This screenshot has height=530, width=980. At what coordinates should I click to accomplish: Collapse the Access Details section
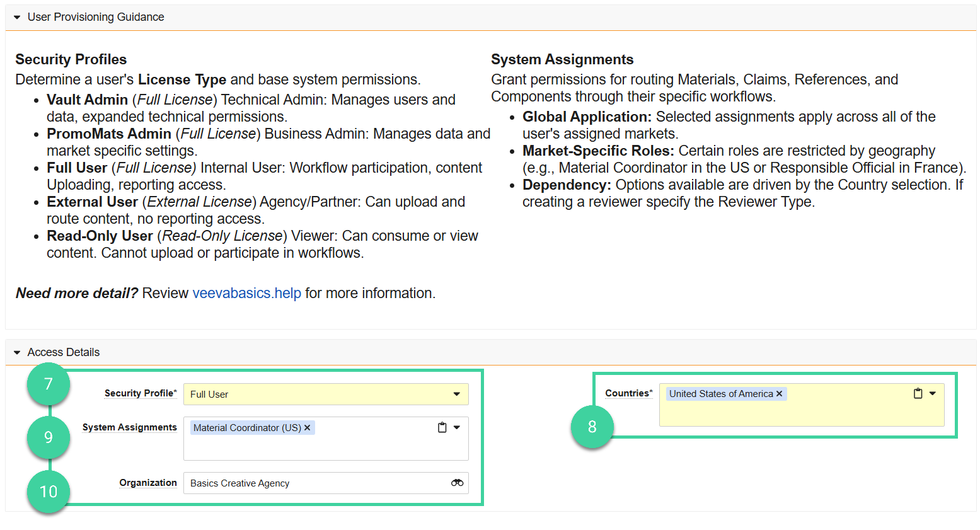17,352
